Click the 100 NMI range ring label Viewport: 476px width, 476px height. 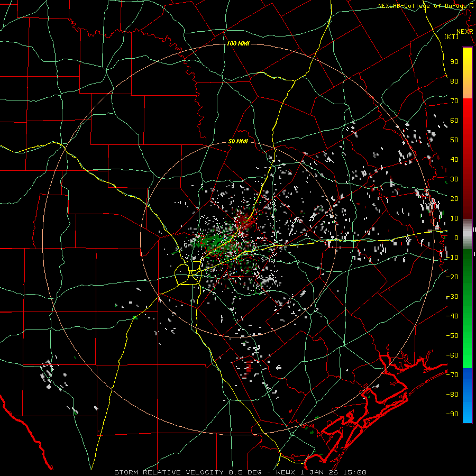click(x=238, y=43)
